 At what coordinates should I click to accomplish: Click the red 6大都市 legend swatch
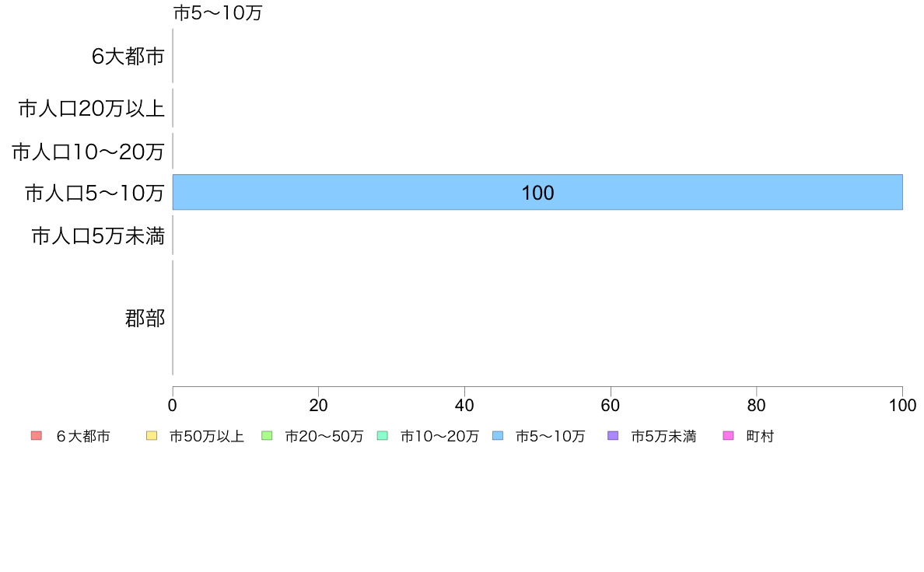pyautogui.click(x=37, y=436)
